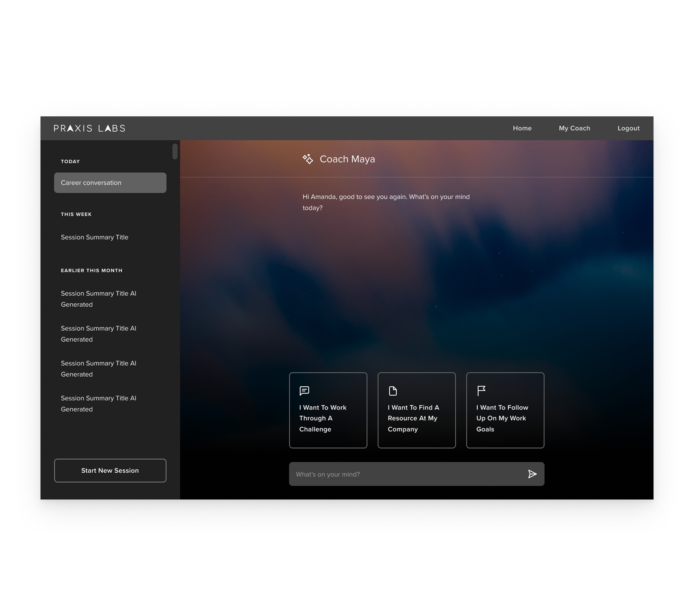
Task: Open Session Summary Title from this week
Action: coord(94,237)
